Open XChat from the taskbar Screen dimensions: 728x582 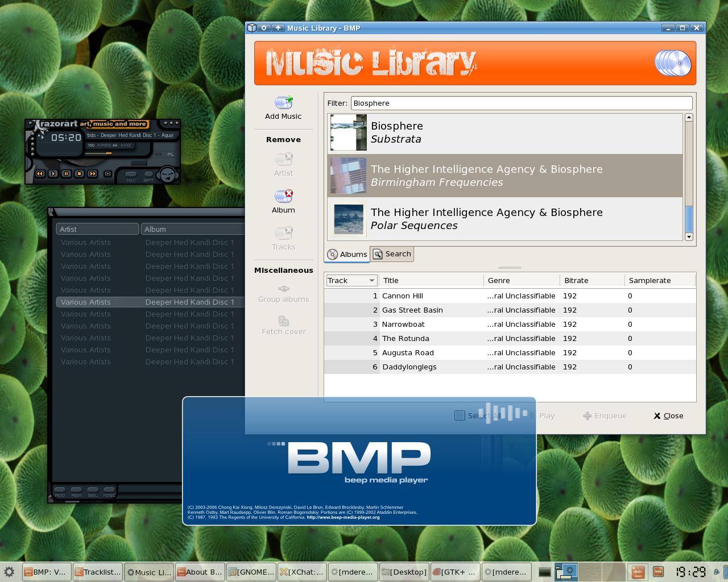[x=302, y=572]
